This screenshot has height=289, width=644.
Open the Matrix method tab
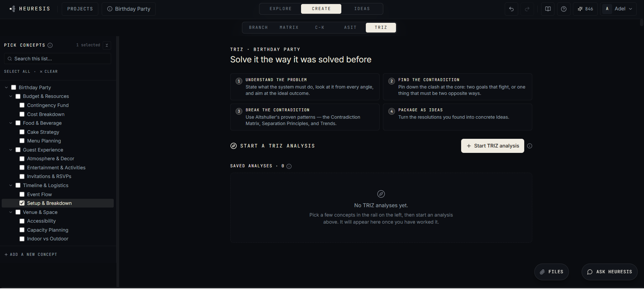click(x=289, y=27)
